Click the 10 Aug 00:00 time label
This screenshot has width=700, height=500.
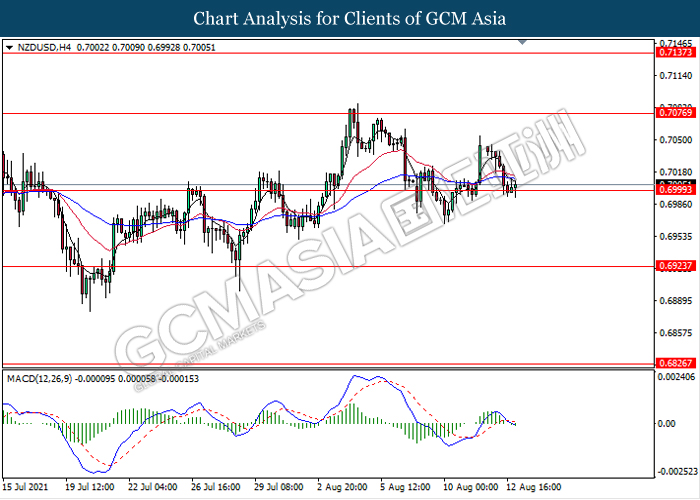click(x=471, y=487)
